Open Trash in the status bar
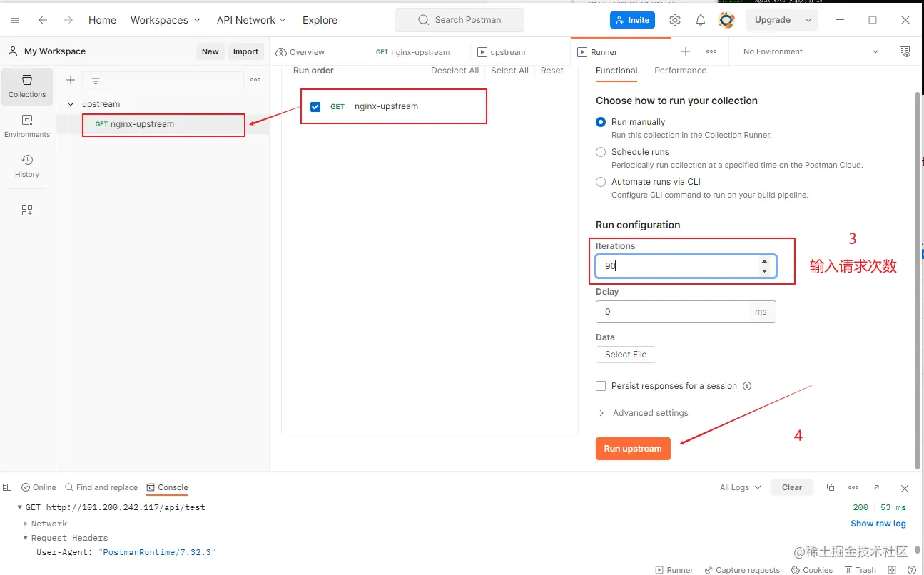Viewport: 924px width, 575px height. point(860,570)
